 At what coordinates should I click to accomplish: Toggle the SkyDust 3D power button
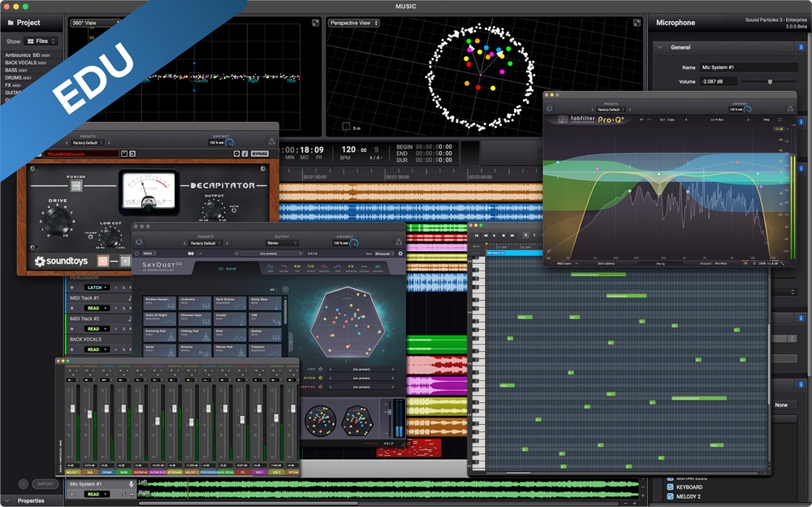tap(139, 241)
